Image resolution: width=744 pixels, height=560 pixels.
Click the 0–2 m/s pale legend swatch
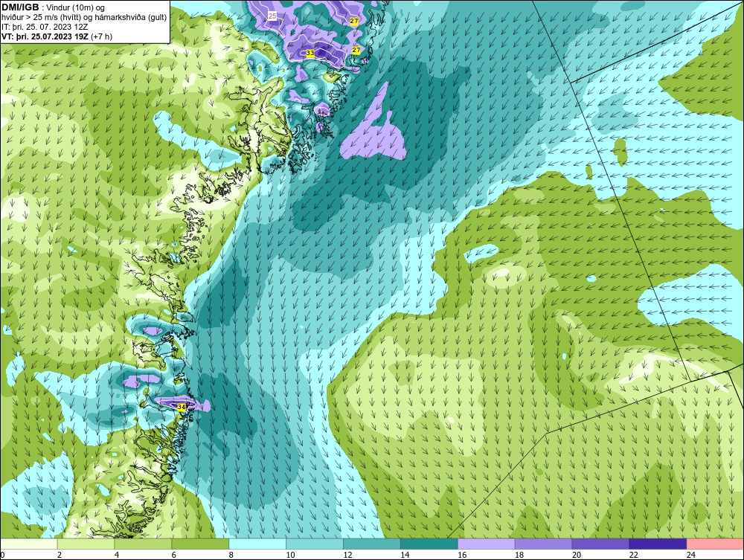[29, 544]
